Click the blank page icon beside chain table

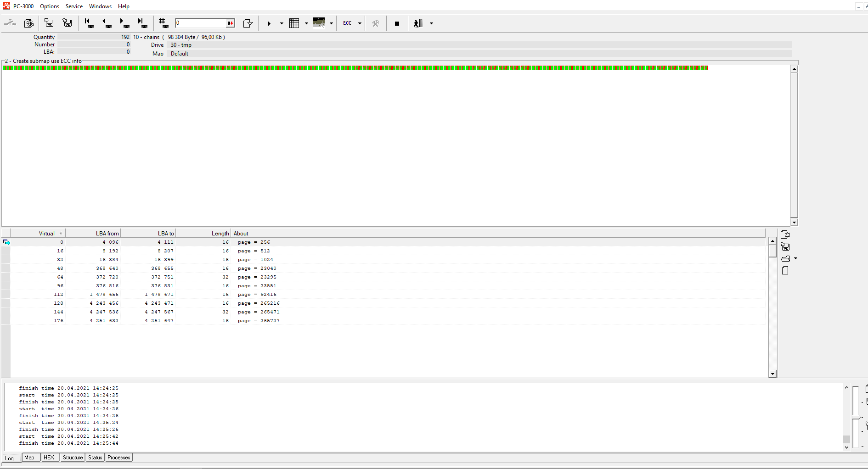[785, 271]
